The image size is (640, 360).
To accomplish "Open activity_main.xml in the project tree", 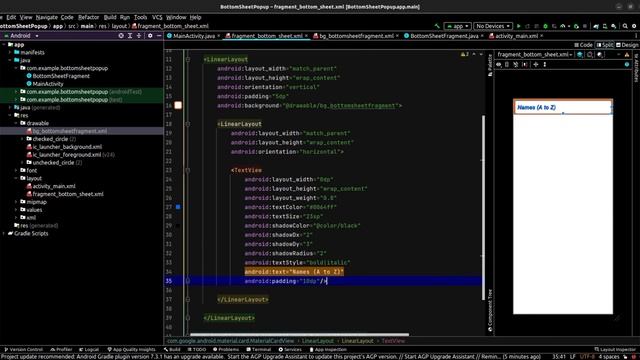I will click(x=54, y=186).
